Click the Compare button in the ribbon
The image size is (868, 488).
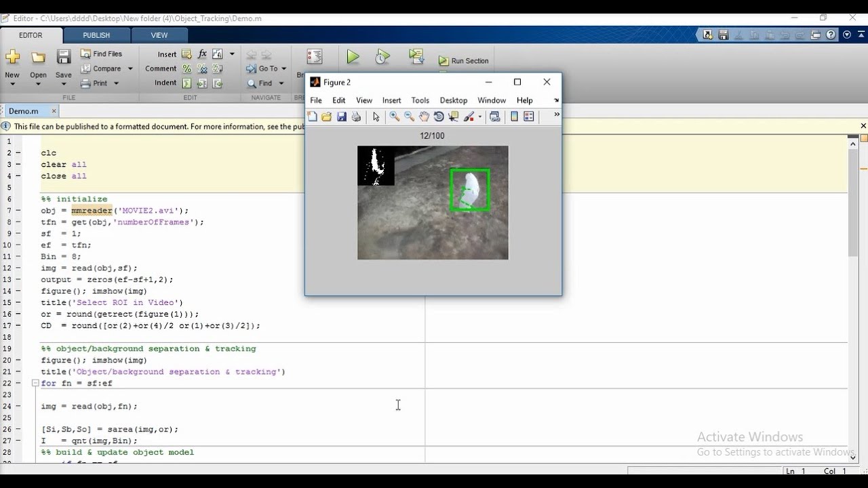(101, 68)
